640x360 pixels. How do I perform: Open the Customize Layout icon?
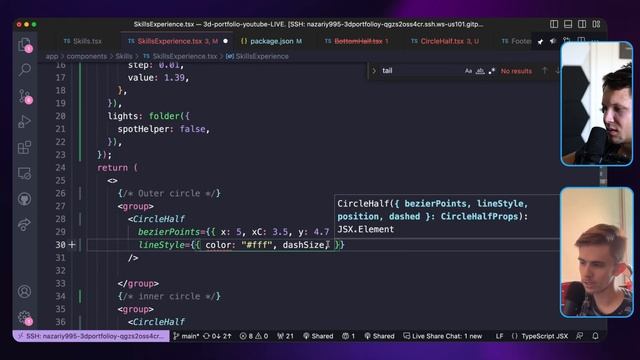coord(596,24)
